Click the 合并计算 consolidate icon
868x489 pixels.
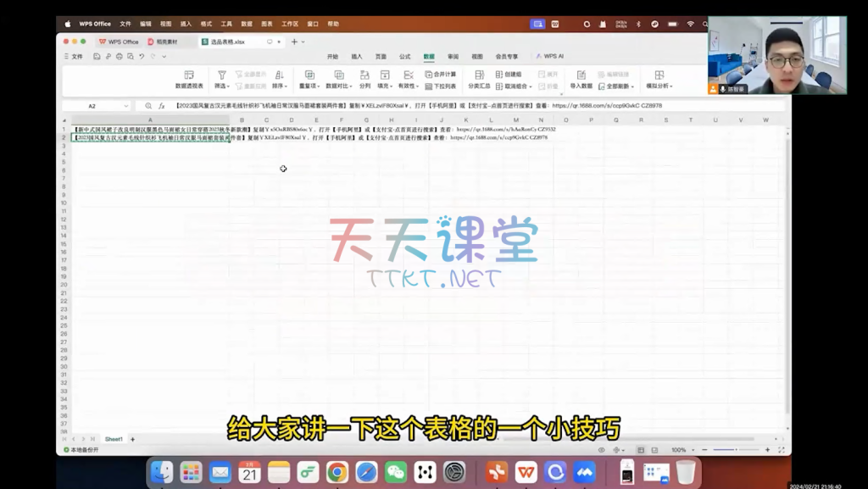pos(440,75)
